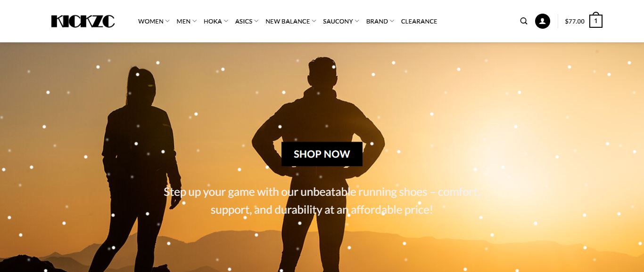Expand the ASICS menu chevron
Viewport: 644px width, 272px height.
pos(256,21)
